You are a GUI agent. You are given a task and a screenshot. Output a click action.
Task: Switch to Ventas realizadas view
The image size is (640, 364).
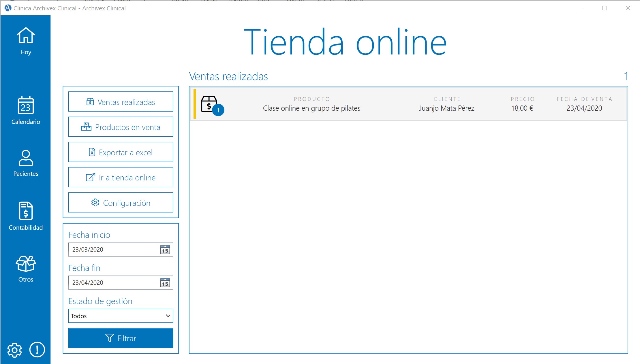[120, 102]
